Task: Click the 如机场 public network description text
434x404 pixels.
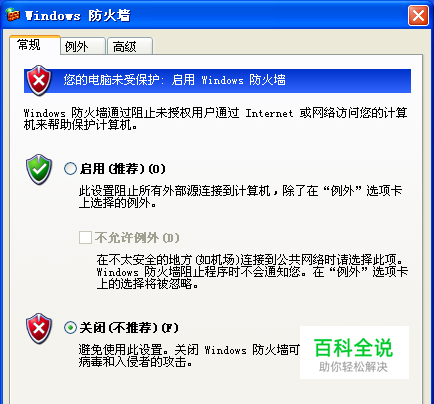Action: tap(252, 271)
